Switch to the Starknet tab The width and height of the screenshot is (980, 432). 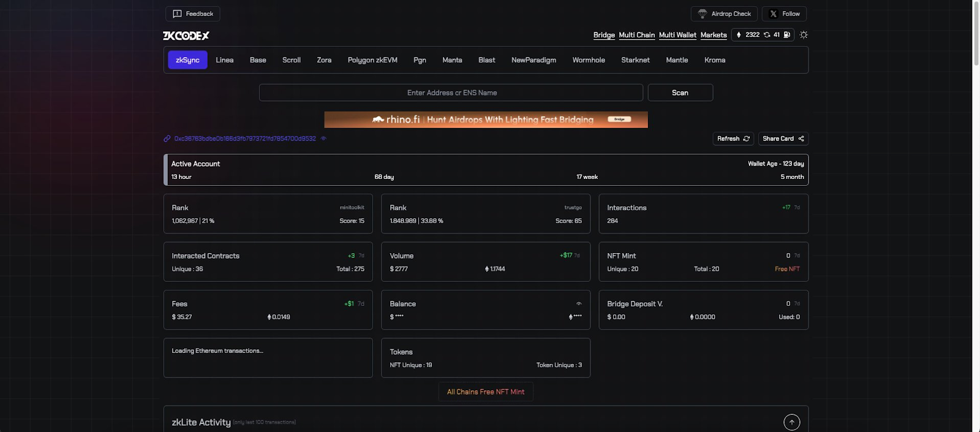pyautogui.click(x=635, y=60)
